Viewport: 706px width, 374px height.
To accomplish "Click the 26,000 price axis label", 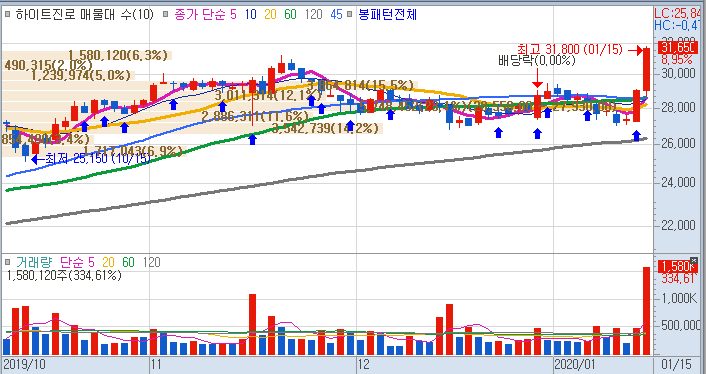I will pos(679,144).
